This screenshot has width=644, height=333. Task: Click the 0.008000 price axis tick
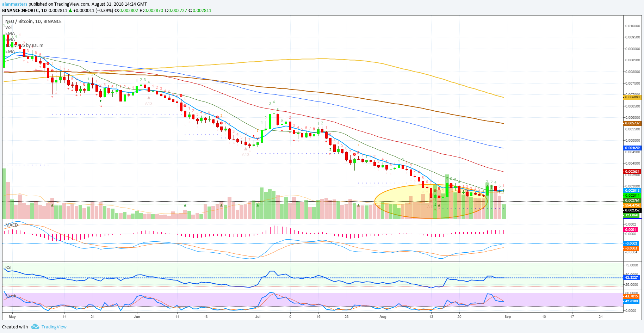pyautogui.click(x=633, y=72)
